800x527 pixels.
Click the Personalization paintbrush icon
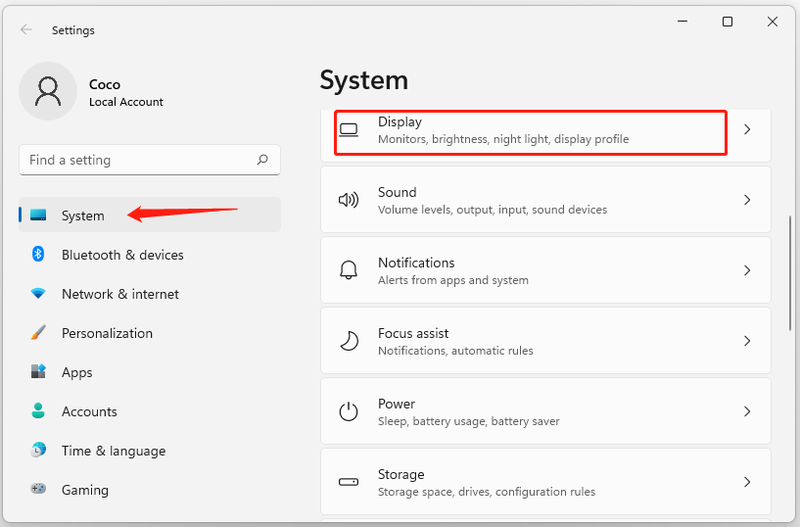coord(38,333)
